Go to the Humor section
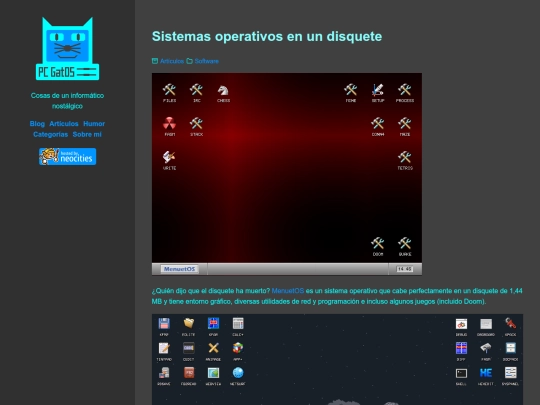The height and width of the screenshot is (405, 540). [94, 124]
